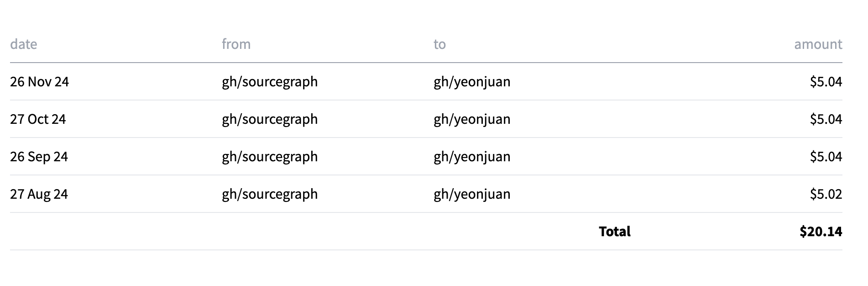The width and height of the screenshot is (868, 286).
Task: Click the $20.14 total amount
Action: (x=821, y=232)
